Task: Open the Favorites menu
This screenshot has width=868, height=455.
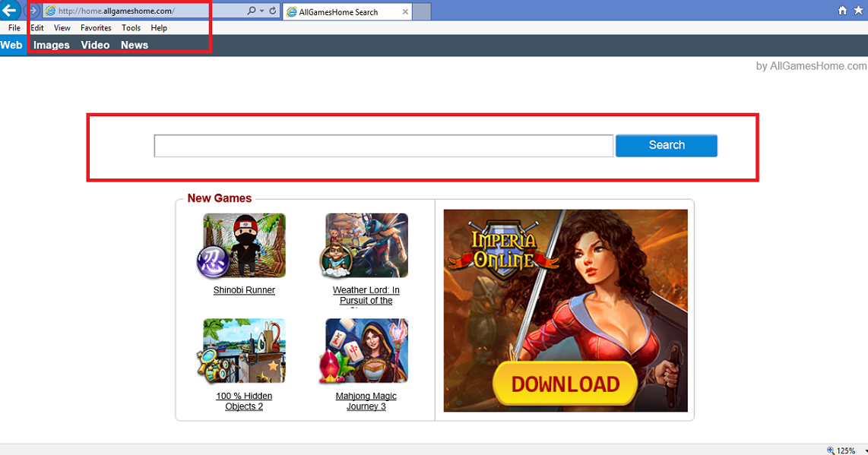Action: tap(96, 27)
